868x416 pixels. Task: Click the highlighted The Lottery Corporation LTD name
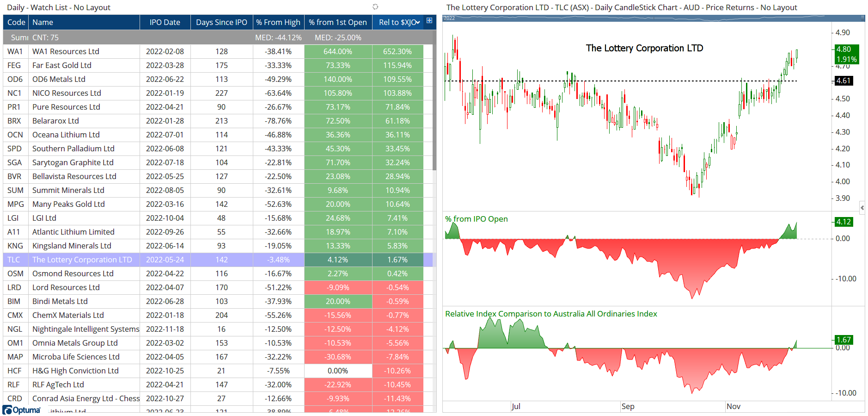pyautogui.click(x=82, y=260)
